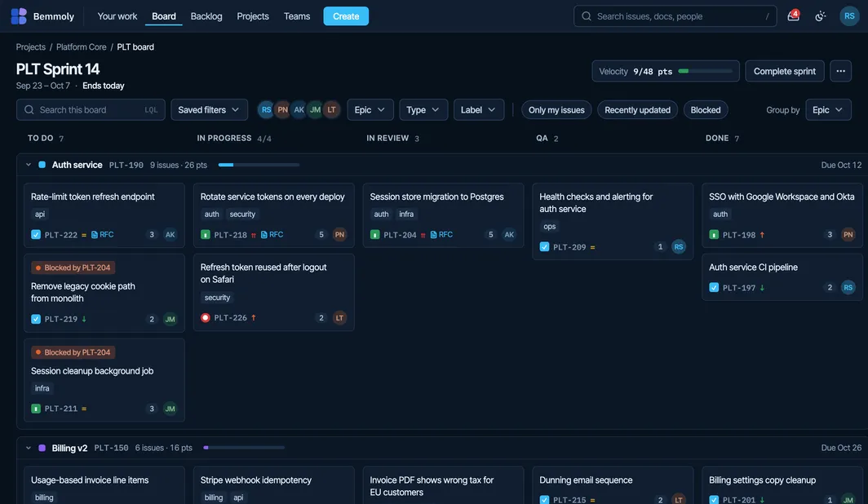Open RFC doc link on PLT-222

click(x=103, y=235)
